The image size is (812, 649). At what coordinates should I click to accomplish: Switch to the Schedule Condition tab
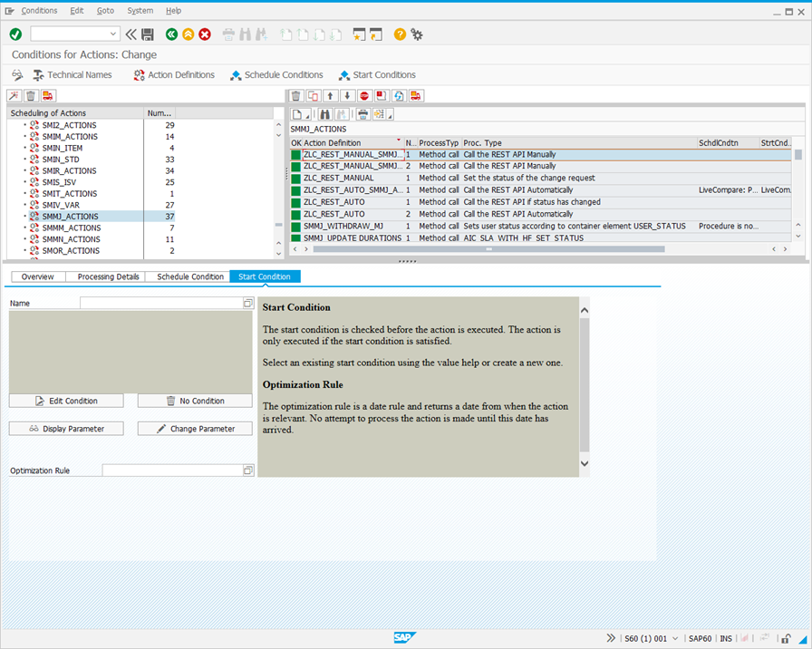point(189,276)
